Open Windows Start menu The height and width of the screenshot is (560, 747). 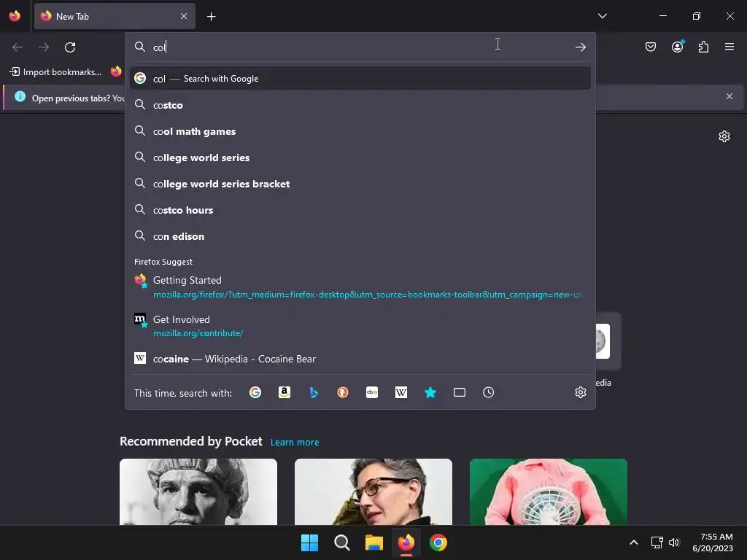tap(309, 542)
